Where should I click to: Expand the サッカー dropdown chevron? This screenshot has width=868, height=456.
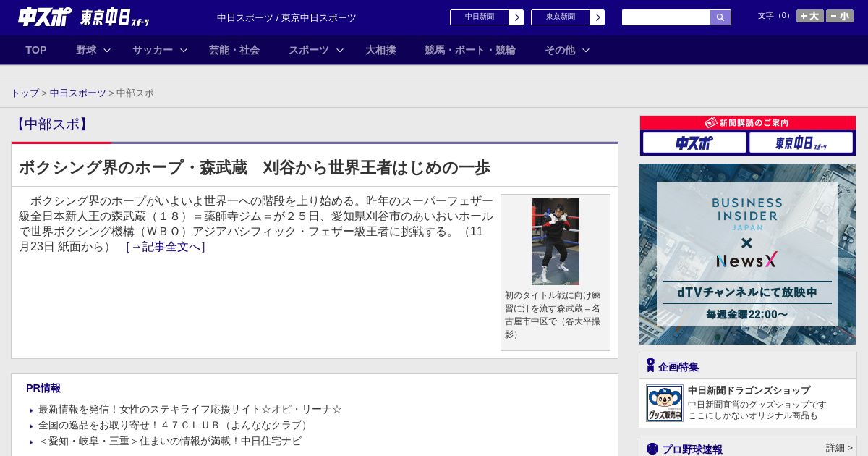point(184,50)
